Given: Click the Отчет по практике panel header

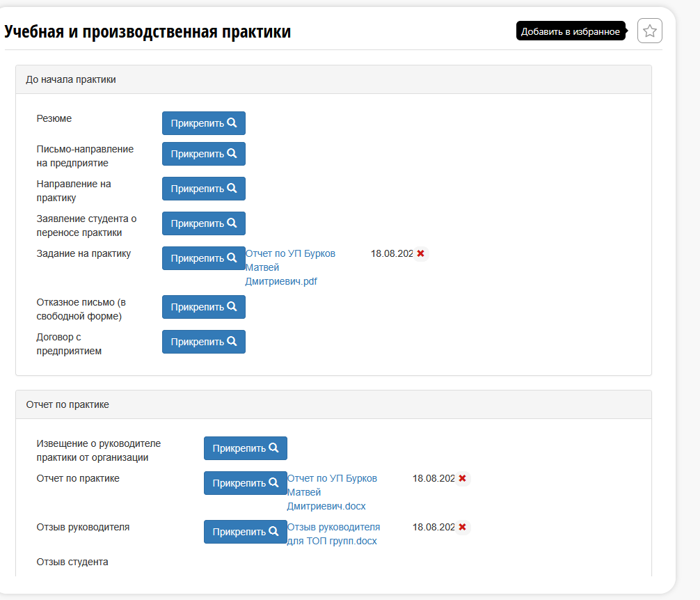Looking at the screenshot, I should pos(333,404).
